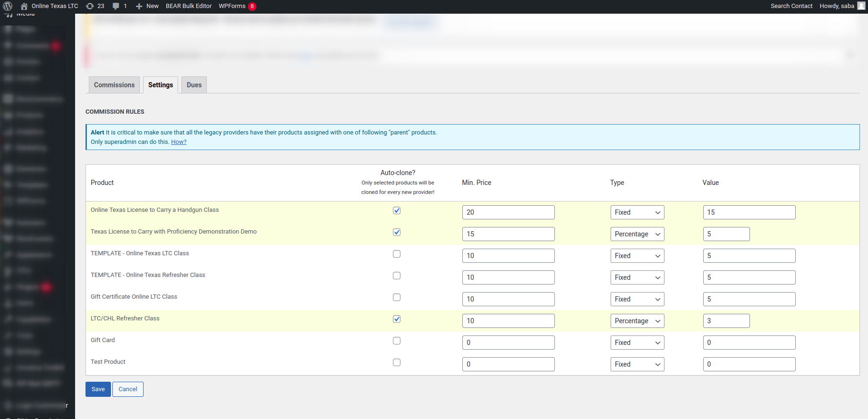The height and width of the screenshot is (419, 868).
Task: Focus Value field for Proficiency Demonstration Demo
Action: tap(726, 234)
